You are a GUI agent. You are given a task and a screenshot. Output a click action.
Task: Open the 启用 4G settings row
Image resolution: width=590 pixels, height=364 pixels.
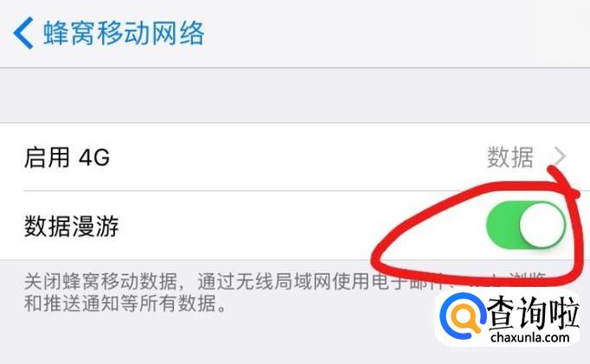click(x=295, y=157)
